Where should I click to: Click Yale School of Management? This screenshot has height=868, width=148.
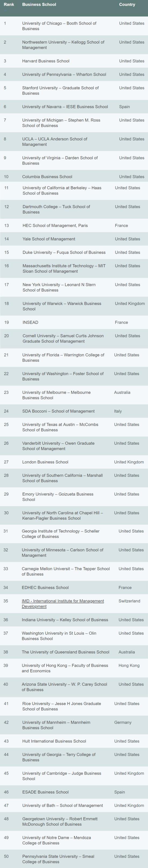[x=49, y=239]
